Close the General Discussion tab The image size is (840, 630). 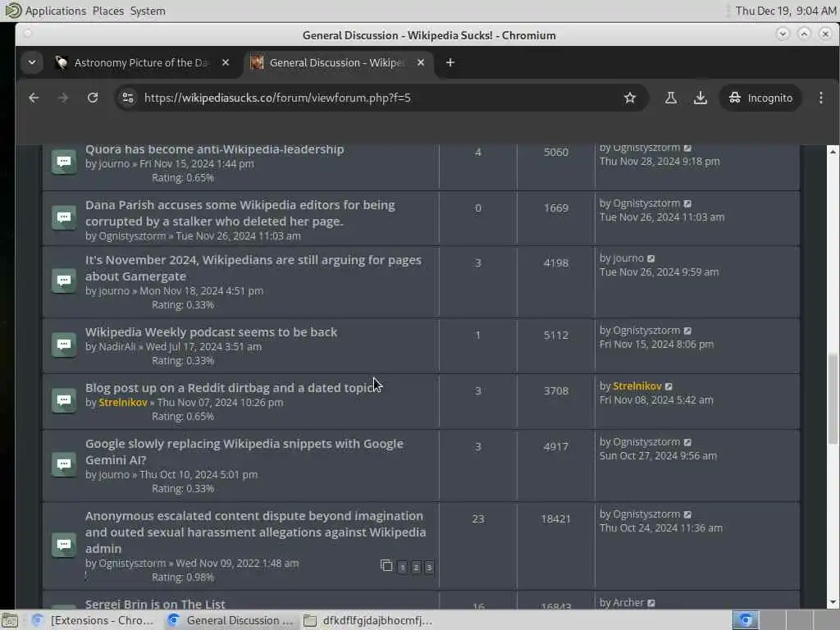pos(421,62)
